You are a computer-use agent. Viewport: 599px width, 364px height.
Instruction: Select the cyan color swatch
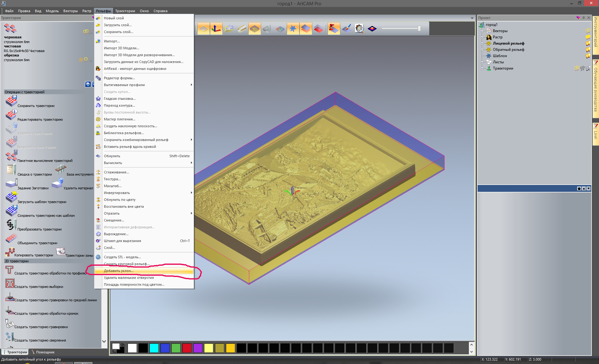[154, 348]
